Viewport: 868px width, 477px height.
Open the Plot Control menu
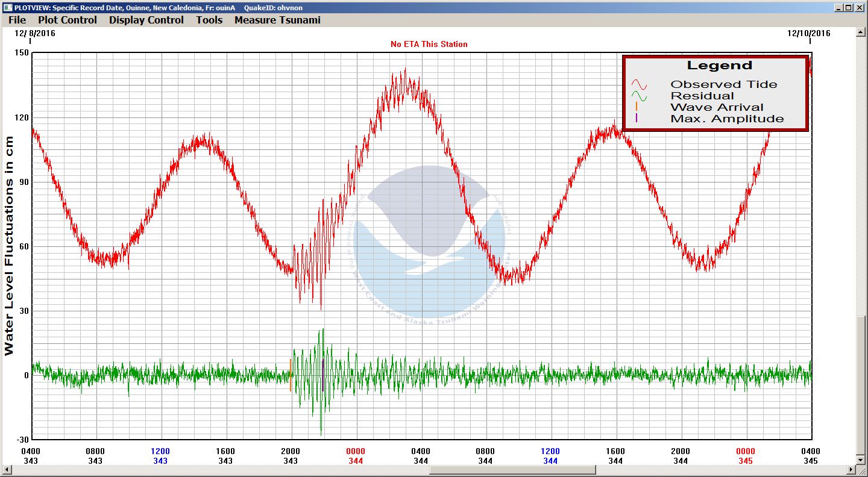tap(67, 20)
